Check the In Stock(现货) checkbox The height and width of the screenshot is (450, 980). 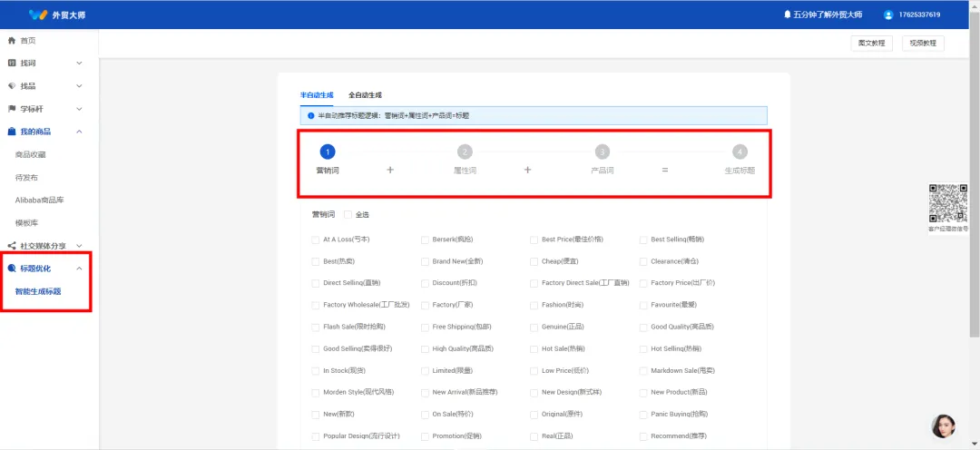[x=316, y=371]
